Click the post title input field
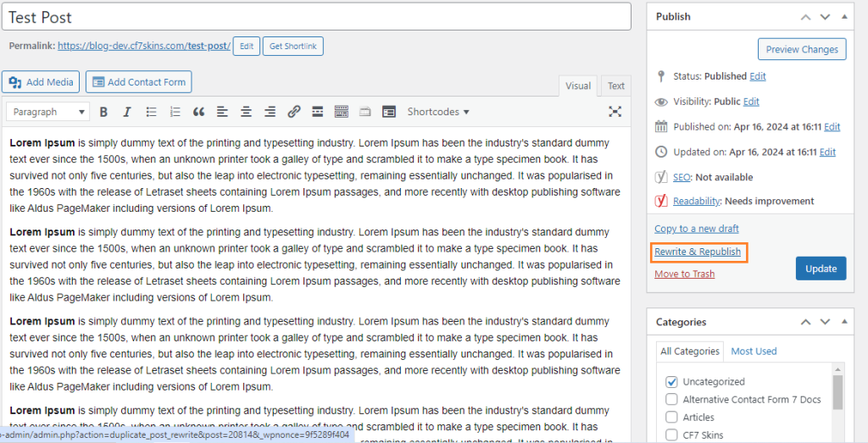The width and height of the screenshot is (868, 443). tap(315, 17)
